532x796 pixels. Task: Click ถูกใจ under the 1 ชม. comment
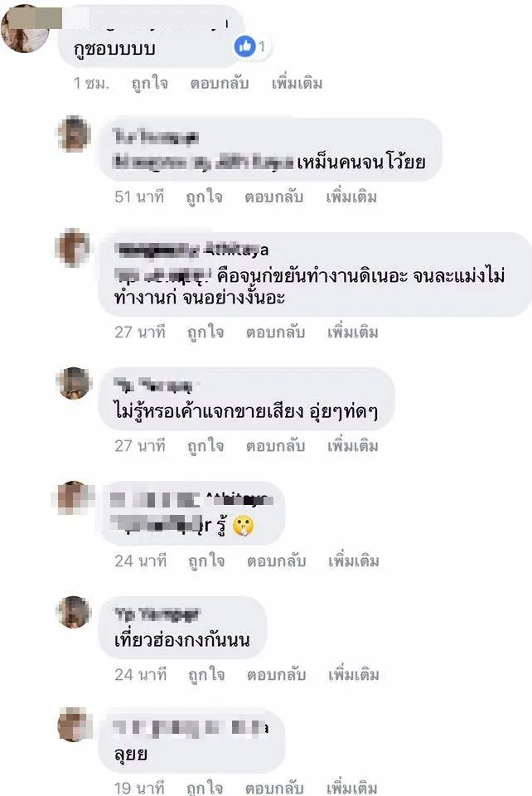click(x=150, y=83)
